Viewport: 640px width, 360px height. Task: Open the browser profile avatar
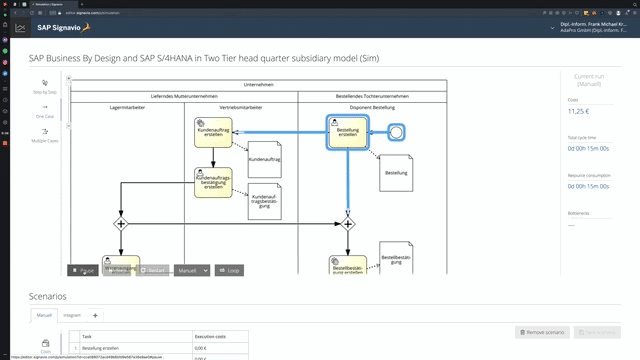tap(618, 13)
